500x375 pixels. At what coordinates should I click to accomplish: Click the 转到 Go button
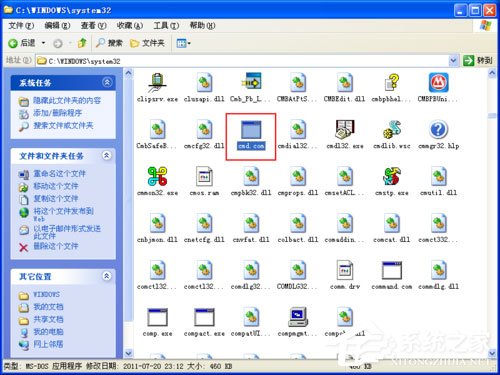click(478, 60)
